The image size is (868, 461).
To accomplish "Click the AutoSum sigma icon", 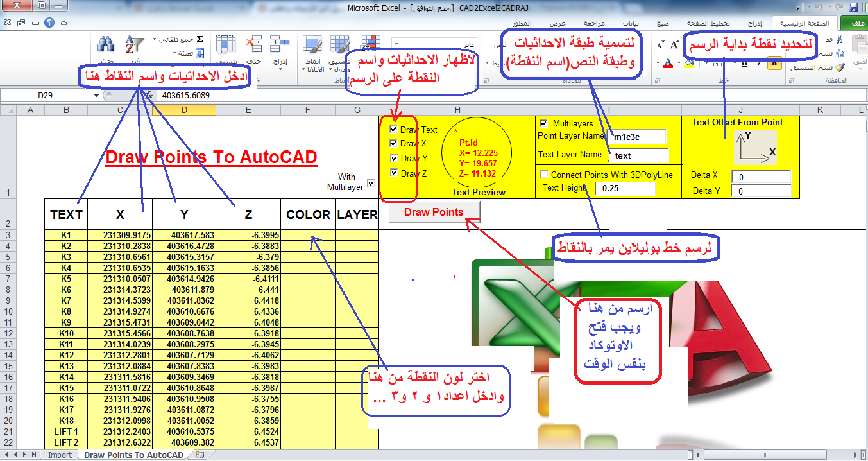I will click(x=200, y=39).
